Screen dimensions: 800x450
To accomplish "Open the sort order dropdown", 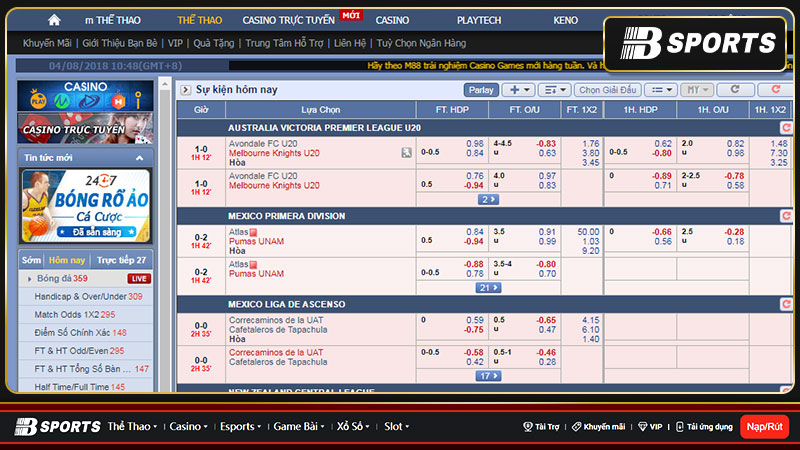I will [555, 90].
